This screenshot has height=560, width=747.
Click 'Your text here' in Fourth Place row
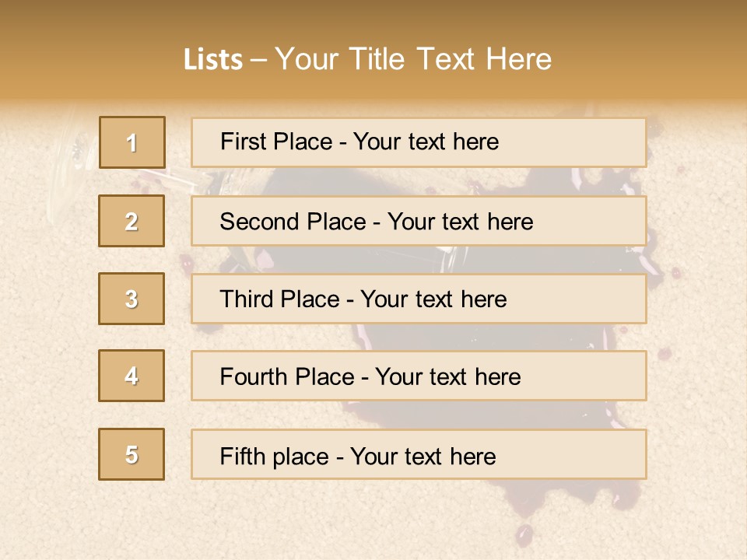coord(447,377)
